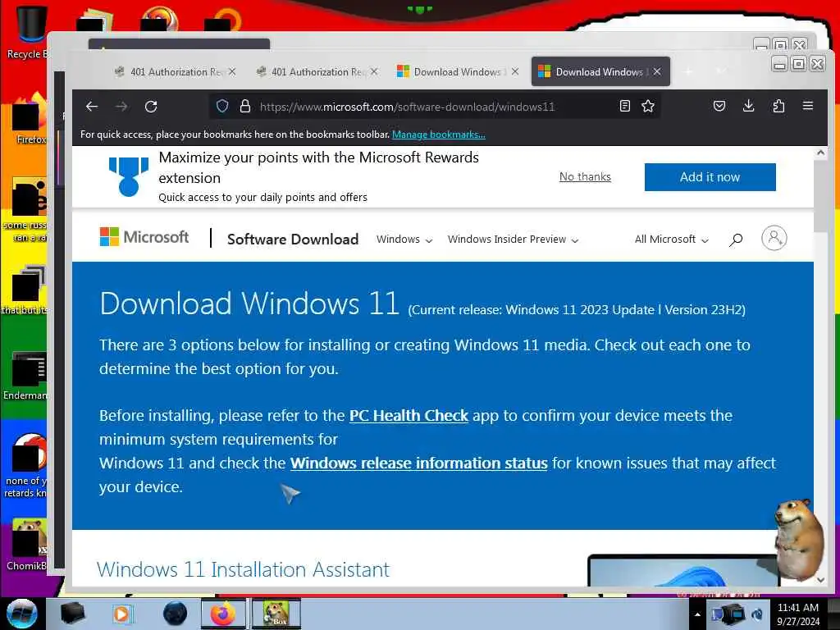Open the Pocket save icon
This screenshot has height=630, width=840.
tap(719, 106)
